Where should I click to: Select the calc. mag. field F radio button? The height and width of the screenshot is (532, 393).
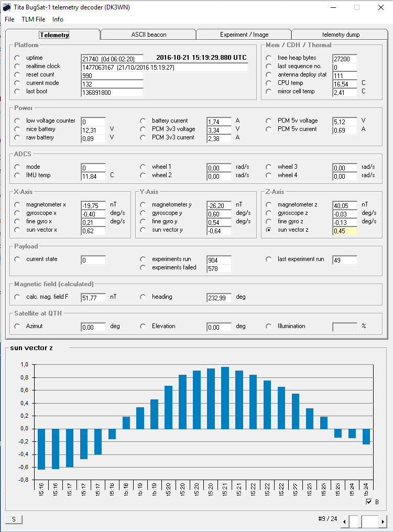(x=17, y=297)
